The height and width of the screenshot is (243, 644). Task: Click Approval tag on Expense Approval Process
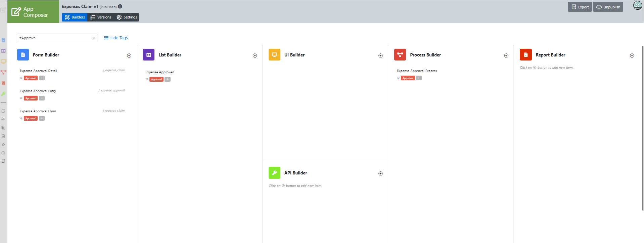(408, 78)
